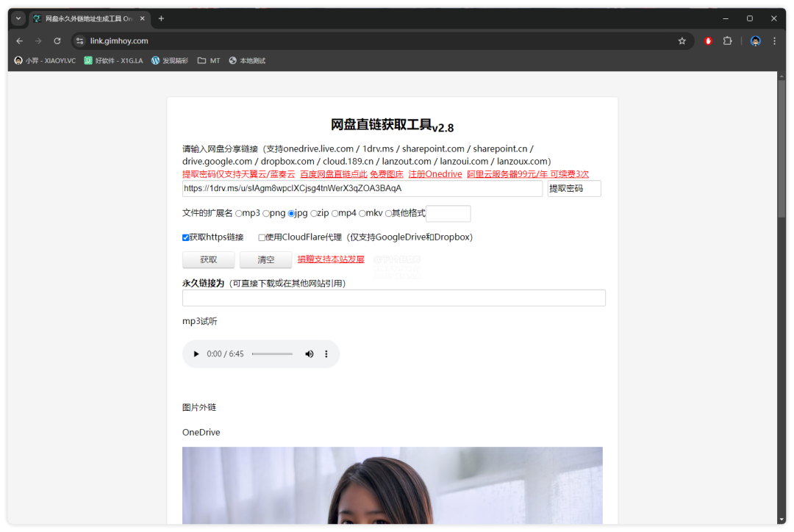Click the page vertical scrollbar

[x=782, y=149]
